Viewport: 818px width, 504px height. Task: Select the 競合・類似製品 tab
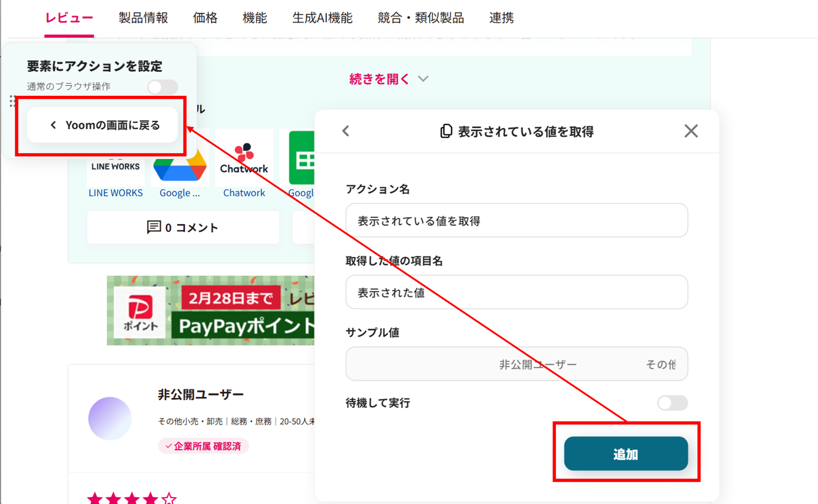[x=421, y=18]
